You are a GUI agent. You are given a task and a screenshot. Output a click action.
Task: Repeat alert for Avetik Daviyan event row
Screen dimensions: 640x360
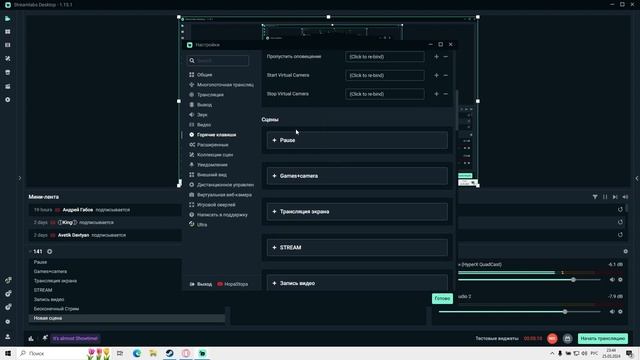coord(620,235)
